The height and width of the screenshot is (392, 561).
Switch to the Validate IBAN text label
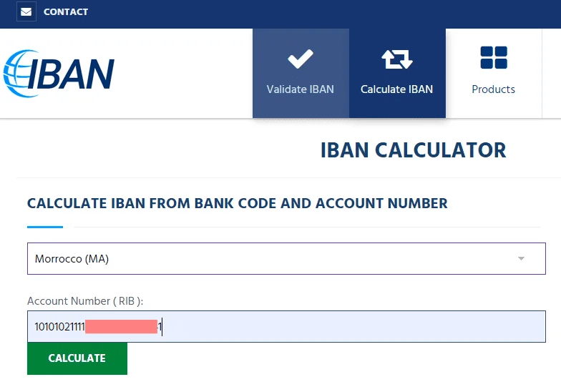[x=301, y=89]
